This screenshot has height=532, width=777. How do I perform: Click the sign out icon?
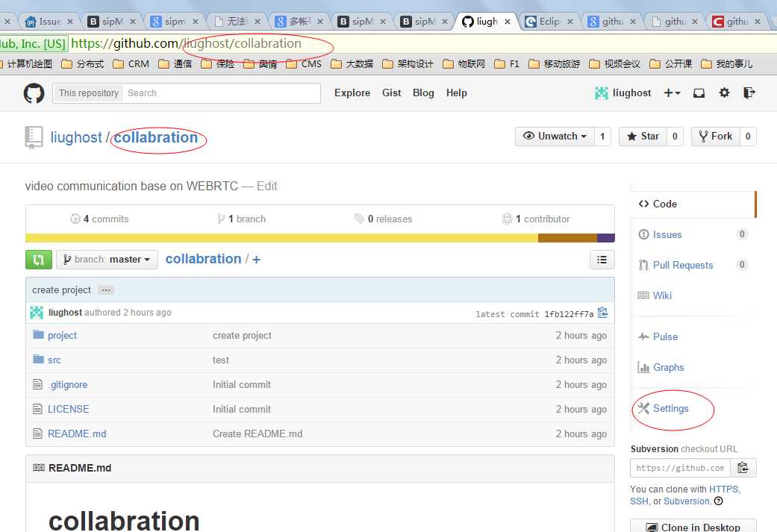pos(749,93)
